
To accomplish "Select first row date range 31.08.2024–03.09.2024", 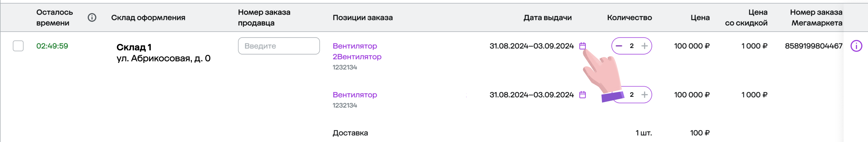I will coord(531,46).
